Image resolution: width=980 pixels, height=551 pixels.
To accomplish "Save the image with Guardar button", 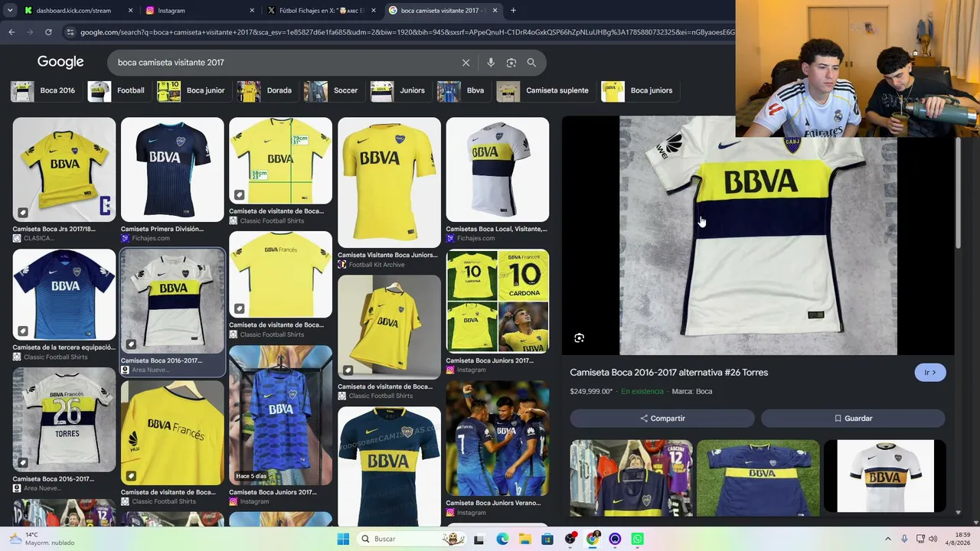I will (x=853, y=419).
